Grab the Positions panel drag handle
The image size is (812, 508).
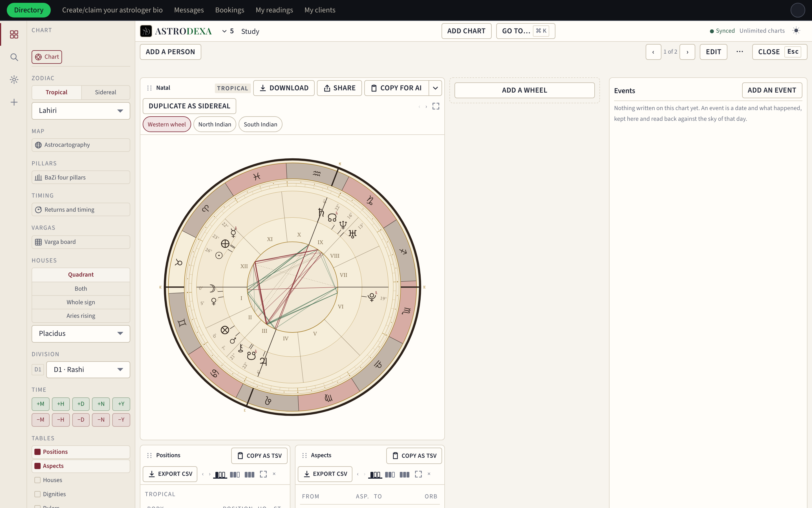(149, 455)
